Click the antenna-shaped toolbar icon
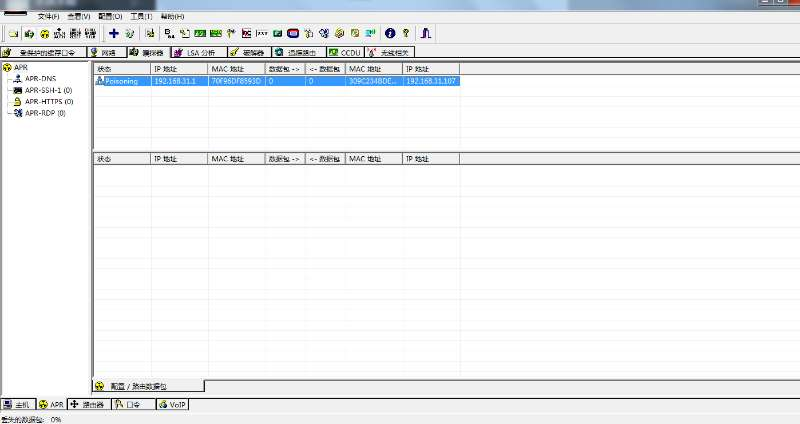 point(231,34)
